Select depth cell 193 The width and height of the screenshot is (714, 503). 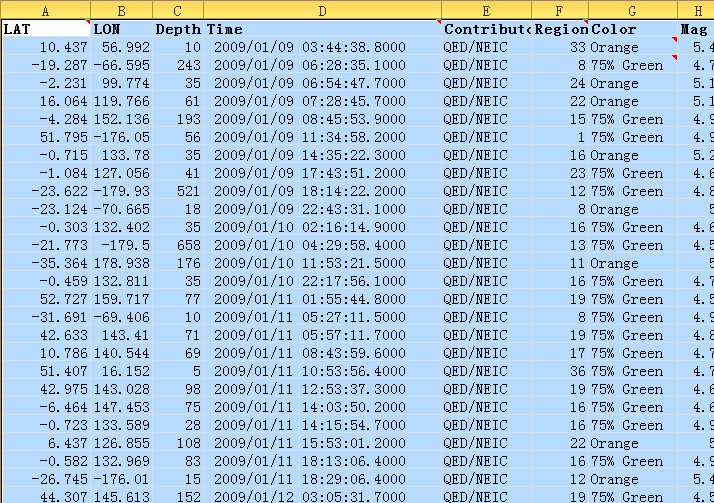click(x=178, y=119)
